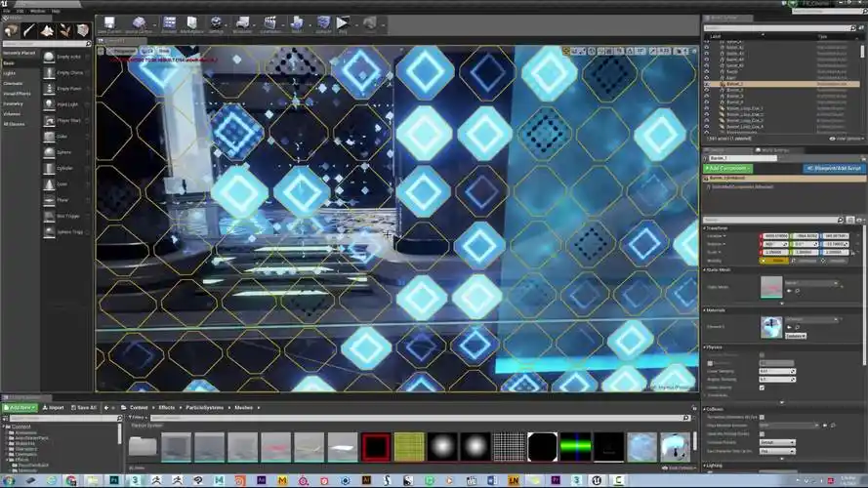Expand the Add New dropdown in Content Browser
The height and width of the screenshot is (488, 868).
click(20, 407)
